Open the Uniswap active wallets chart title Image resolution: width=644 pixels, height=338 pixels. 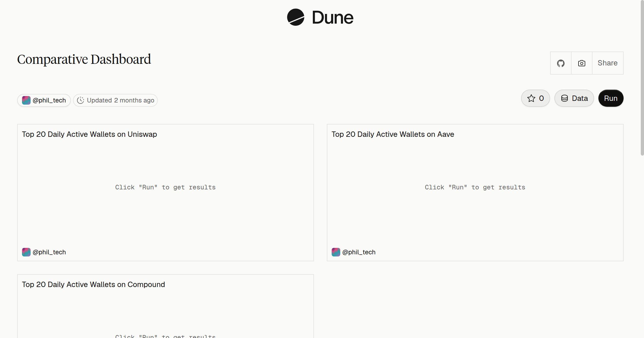89,134
